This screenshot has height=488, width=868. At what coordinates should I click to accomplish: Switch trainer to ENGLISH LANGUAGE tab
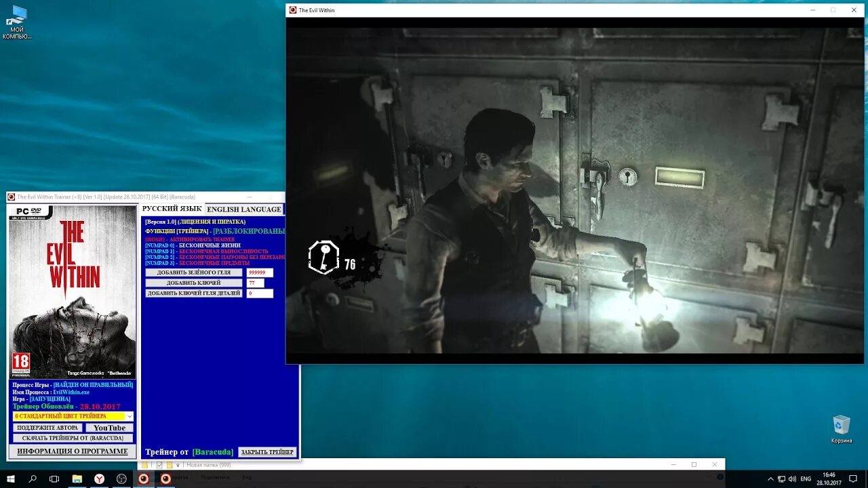click(x=244, y=209)
